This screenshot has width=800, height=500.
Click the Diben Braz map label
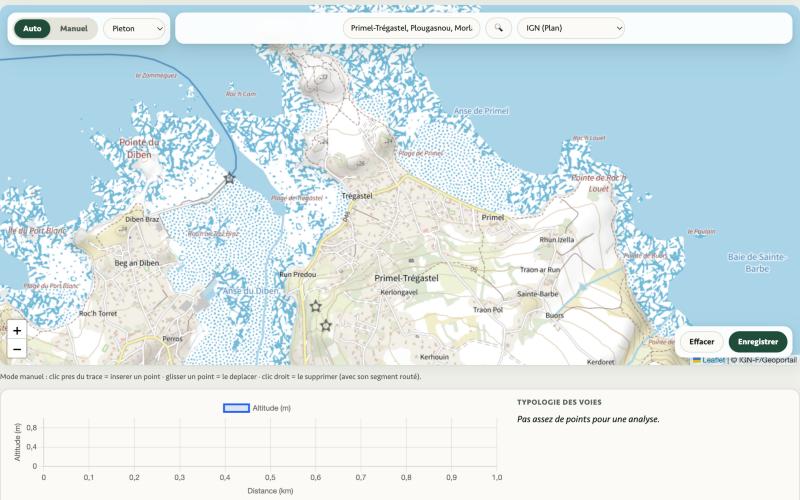pyautogui.click(x=142, y=219)
